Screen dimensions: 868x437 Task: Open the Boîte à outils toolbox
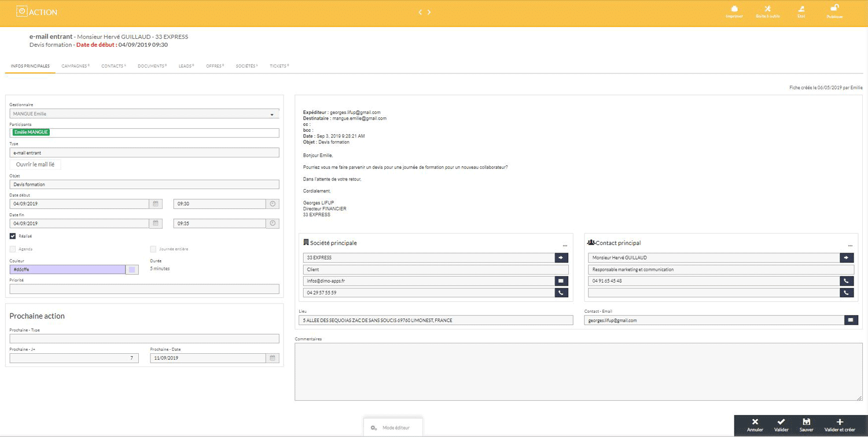tap(767, 9)
